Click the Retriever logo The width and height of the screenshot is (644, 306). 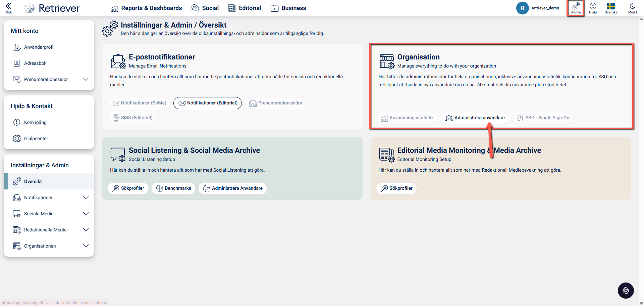tap(52, 8)
